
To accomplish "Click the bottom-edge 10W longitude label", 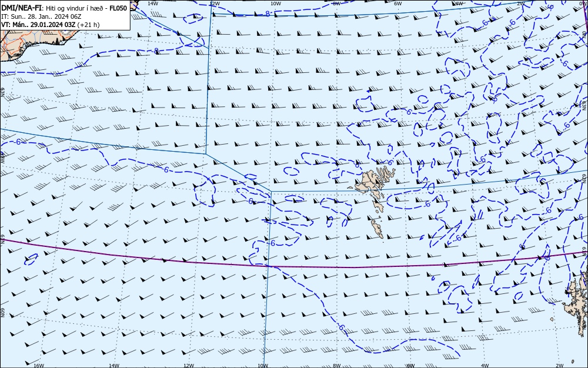I will 263,366.
